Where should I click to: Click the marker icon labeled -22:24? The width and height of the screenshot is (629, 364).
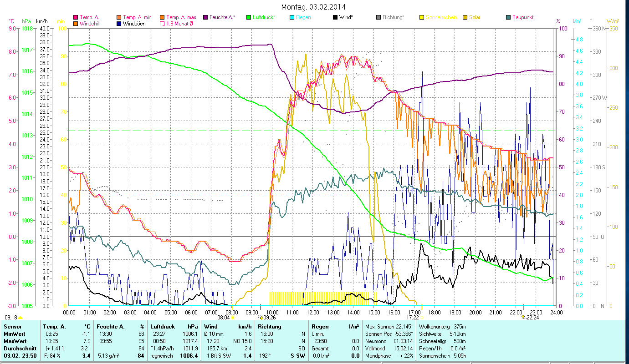click(523, 317)
